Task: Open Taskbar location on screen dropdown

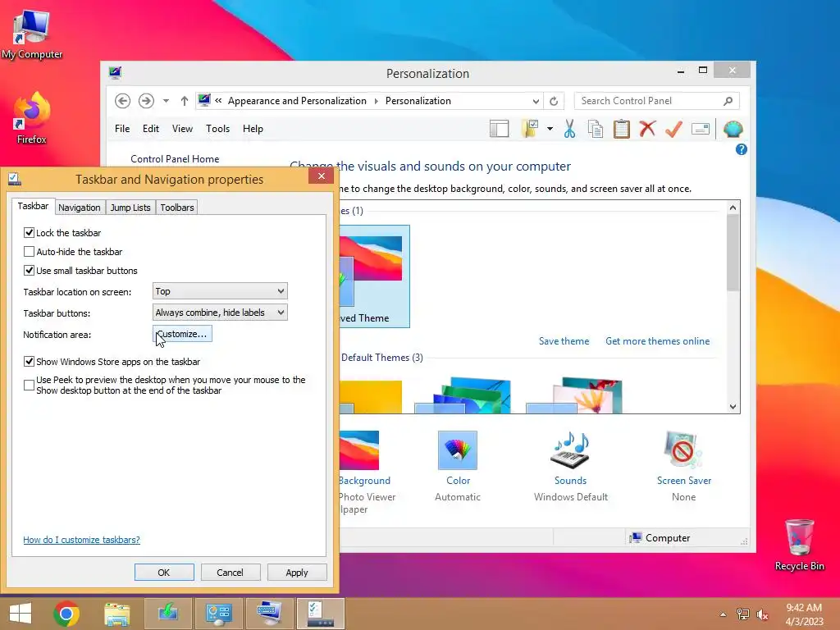Action: click(x=220, y=291)
